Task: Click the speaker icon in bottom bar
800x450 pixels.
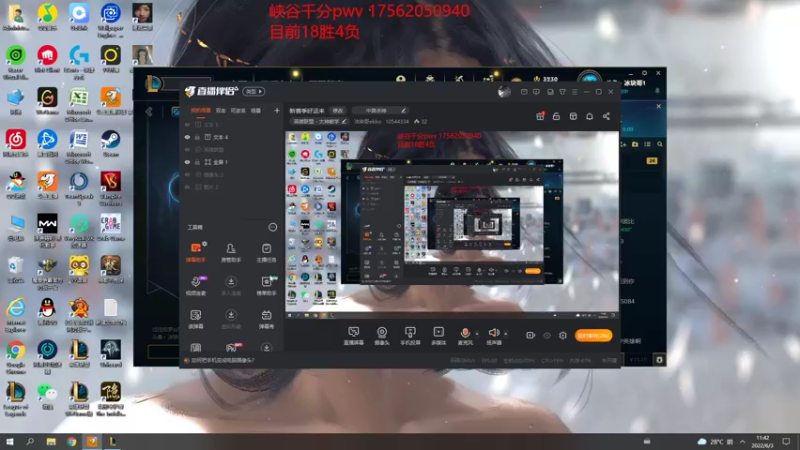Action: point(493,335)
